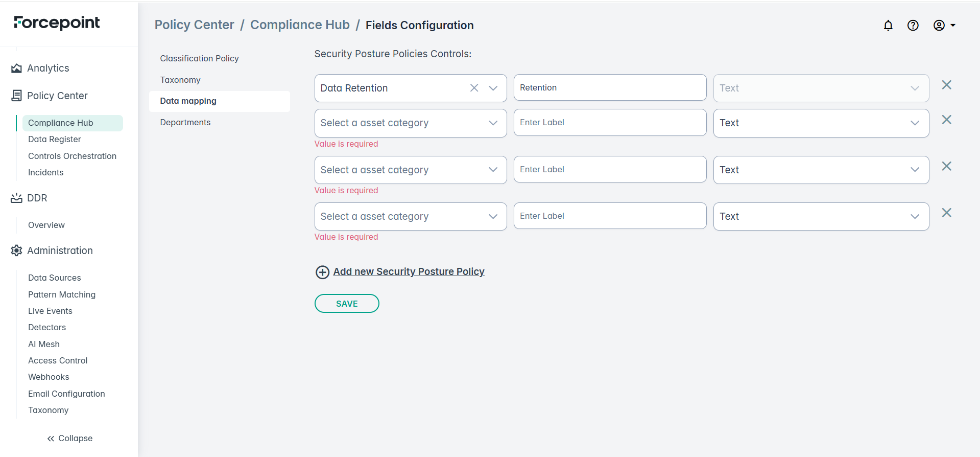Click the help question mark icon

(913, 26)
